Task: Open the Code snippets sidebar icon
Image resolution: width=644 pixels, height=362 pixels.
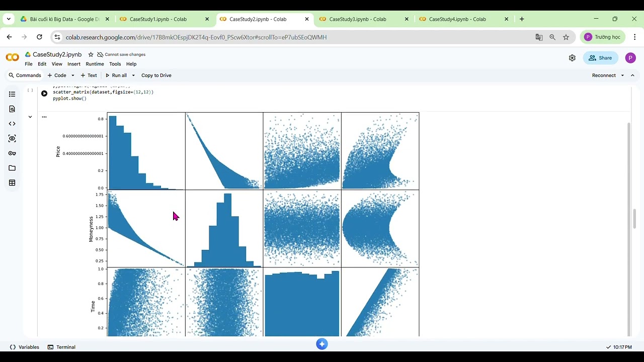Action: (12, 124)
